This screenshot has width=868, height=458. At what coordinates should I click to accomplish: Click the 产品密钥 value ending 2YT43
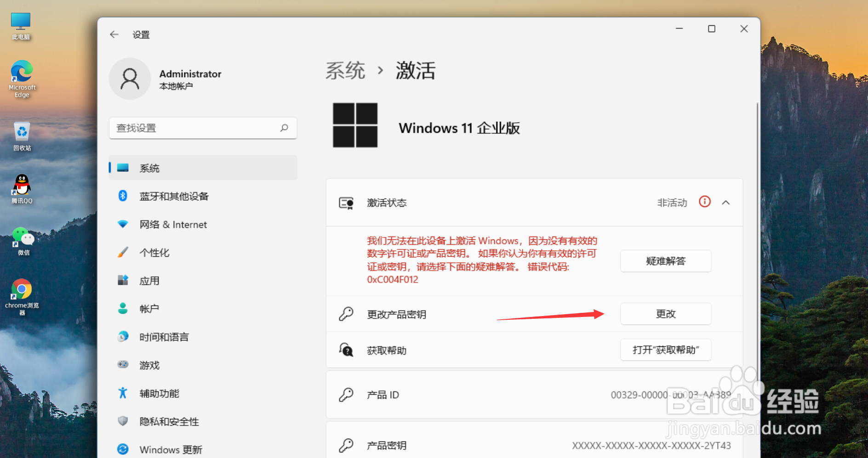coord(651,446)
